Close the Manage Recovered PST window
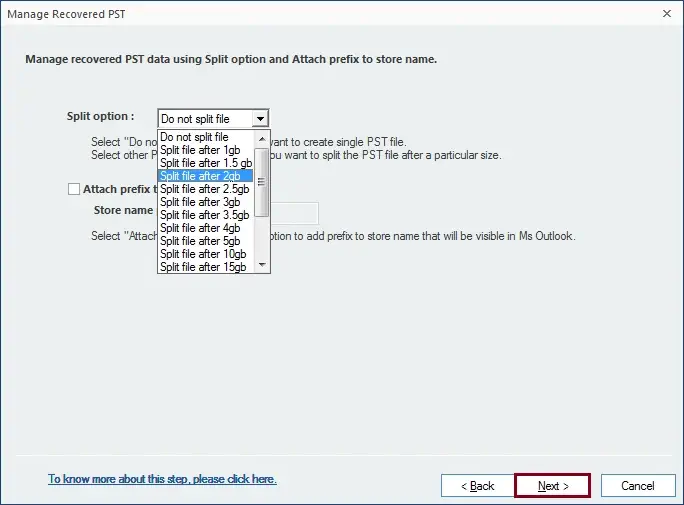 [667, 14]
